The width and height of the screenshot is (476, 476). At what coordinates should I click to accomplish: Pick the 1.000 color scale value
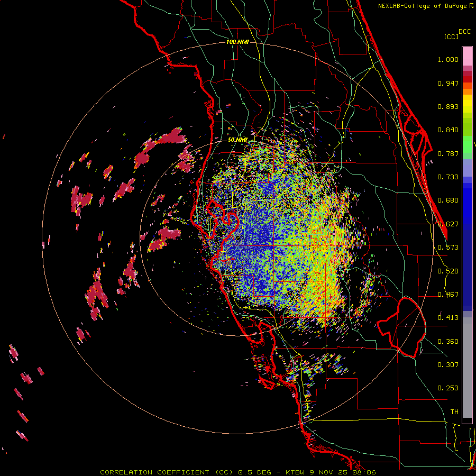[x=448, y=59]
